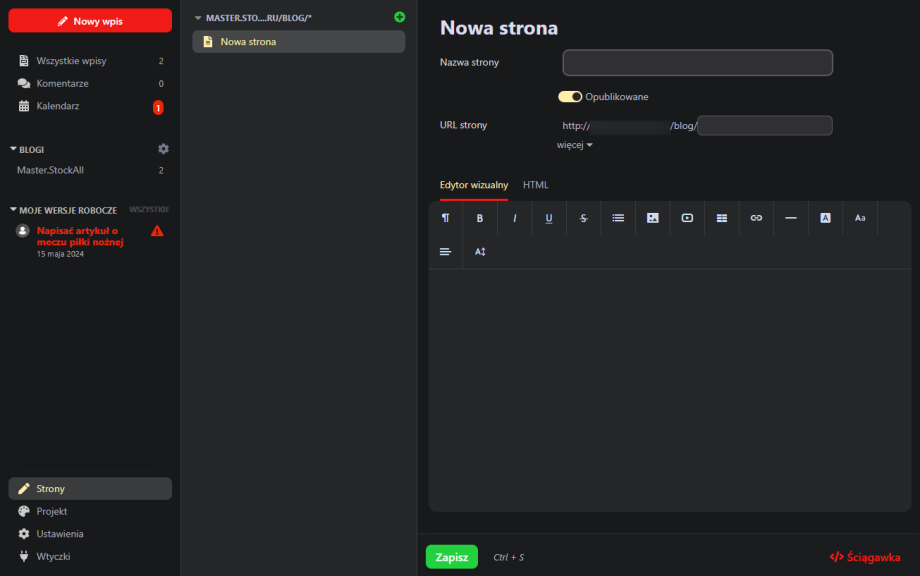Toggle the Opublikowane switch

pyautogui.click(x=570, y=97)
